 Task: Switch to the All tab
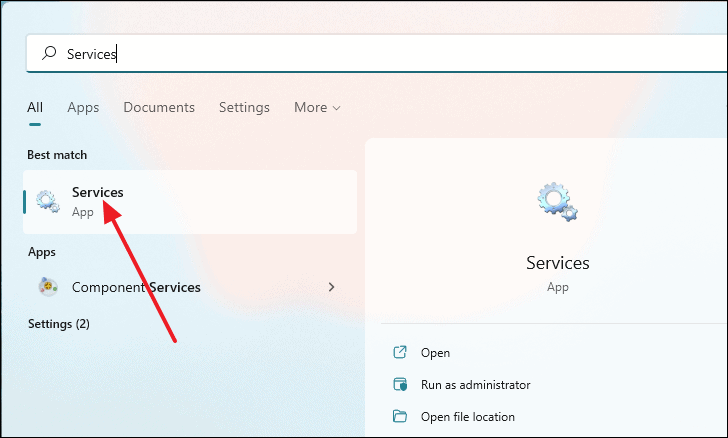pyautogui.click(x=35, y=107)
